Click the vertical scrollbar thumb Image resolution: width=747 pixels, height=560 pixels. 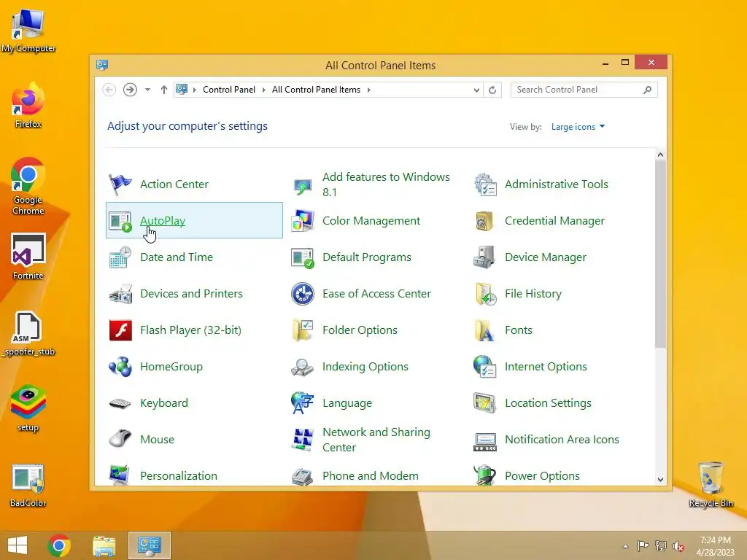(660, 254)
